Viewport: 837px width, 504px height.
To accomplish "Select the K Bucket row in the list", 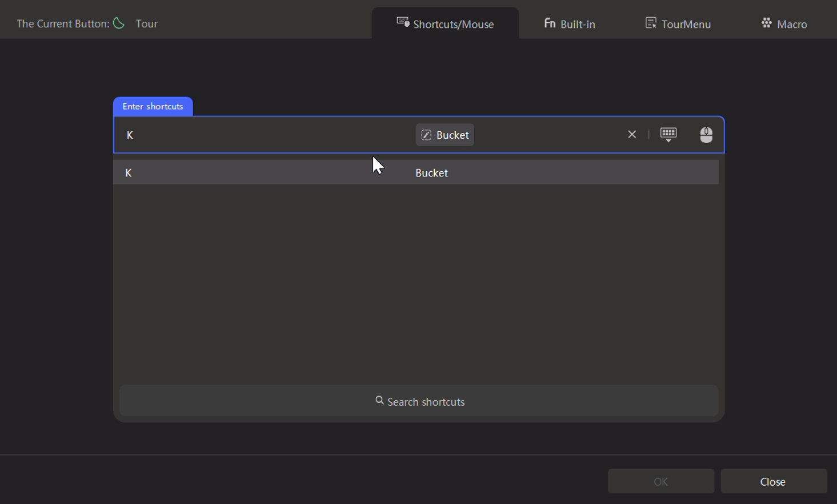I will (x=415, y=173).
